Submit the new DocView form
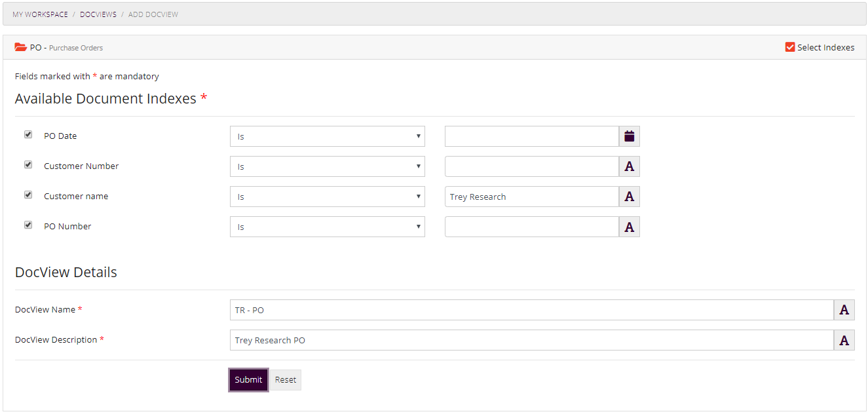Viewport: 868px width, 418px height. click(x=248, y=379)
